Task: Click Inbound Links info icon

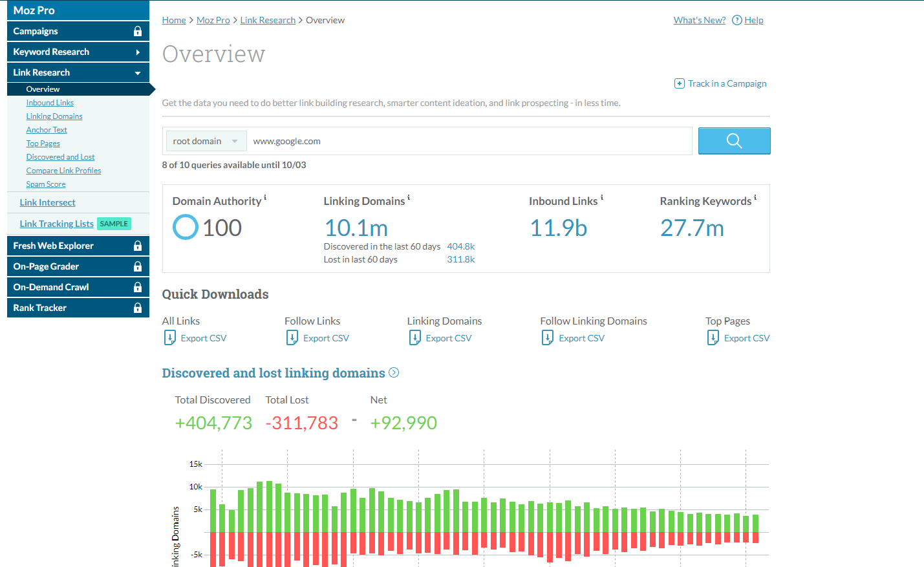Action: point(602,197)
